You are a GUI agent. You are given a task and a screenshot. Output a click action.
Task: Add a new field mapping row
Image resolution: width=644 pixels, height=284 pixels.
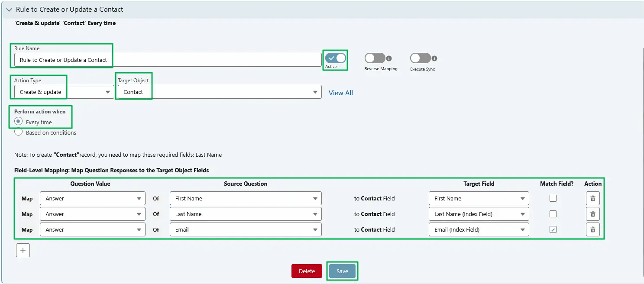coord(23,250)
